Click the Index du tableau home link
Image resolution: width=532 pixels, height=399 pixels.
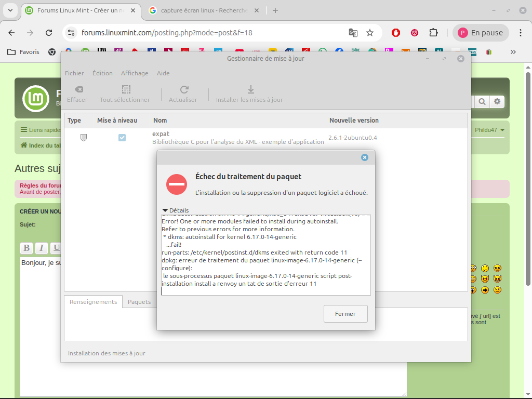41,145
